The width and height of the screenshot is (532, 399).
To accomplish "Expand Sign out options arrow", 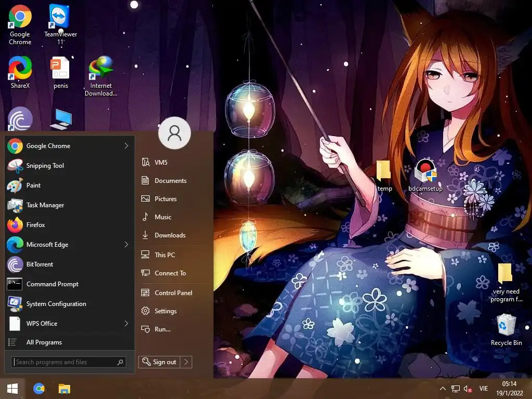I will click(186, 362).
